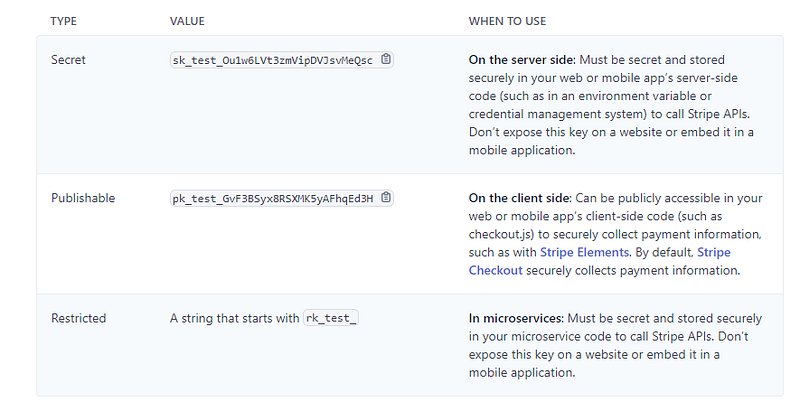Copy the publishable test key via clipboard icon

386,197
